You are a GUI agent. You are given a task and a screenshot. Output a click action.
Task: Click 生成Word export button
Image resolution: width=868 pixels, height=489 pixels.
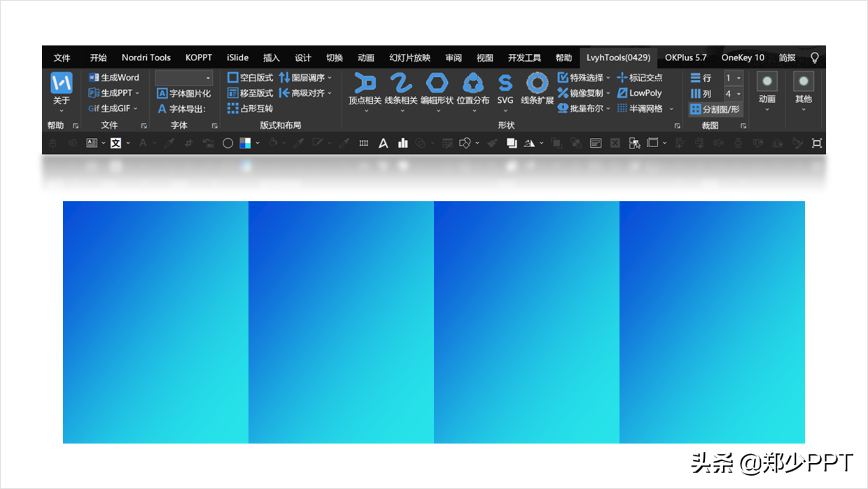click(x=114, y=78)
